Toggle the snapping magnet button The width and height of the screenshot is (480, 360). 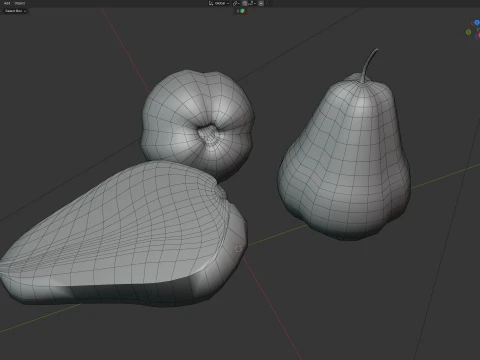245,3
